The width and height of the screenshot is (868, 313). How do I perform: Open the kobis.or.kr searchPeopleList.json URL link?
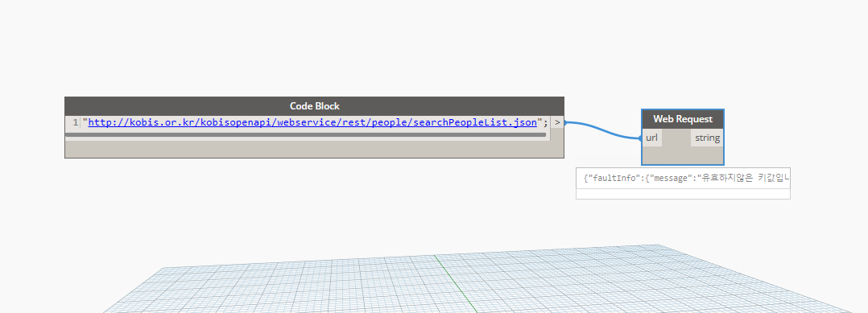tap(312, 122)
